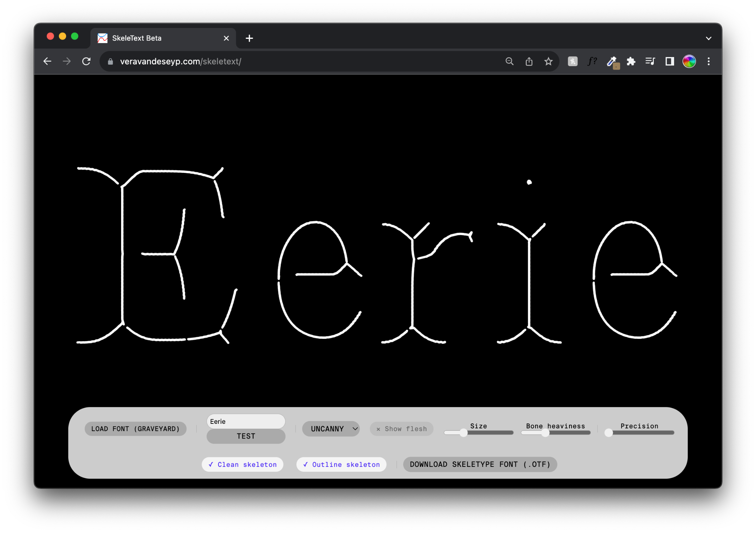
Task: Click the eyedropper extension icon
Action: click(x=612, y=62)
